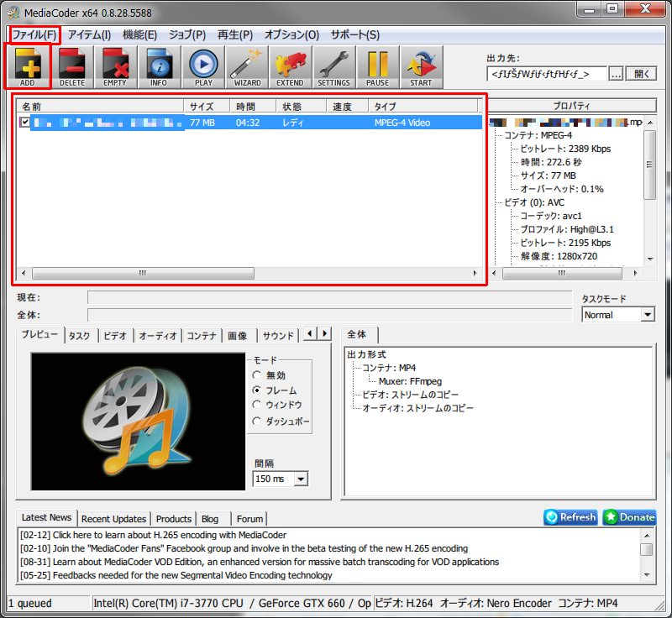Image resolution: width=672 pixels, height=618 pixels.
Task: Select コンテナ: MP4 in output format tree
Action: point(389,368)
